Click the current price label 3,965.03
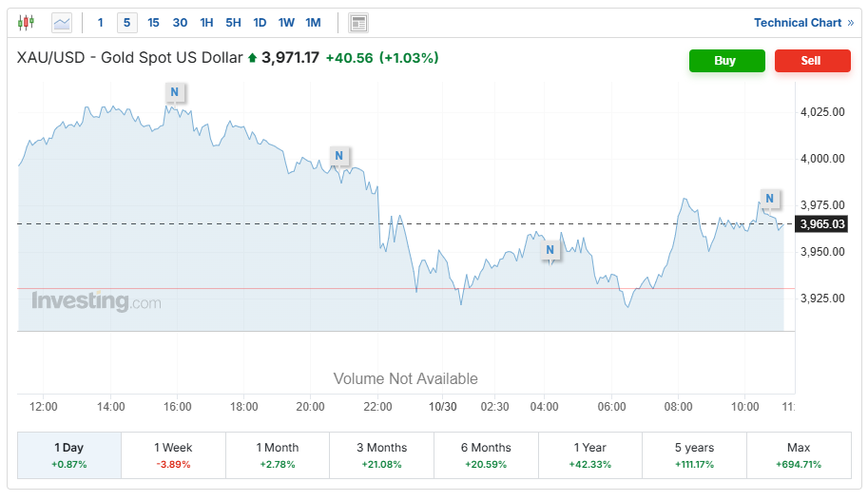Image resolution: width=868 pixels, height=501 pixels. coord(823,224)
